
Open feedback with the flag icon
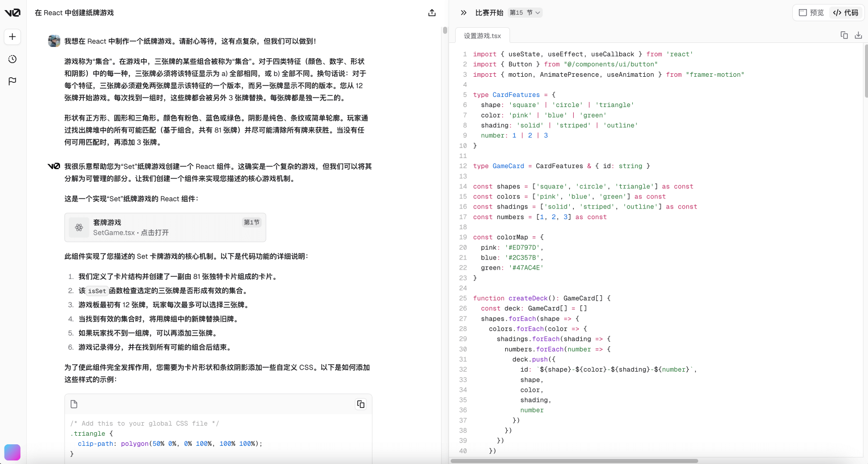point(12,81)
